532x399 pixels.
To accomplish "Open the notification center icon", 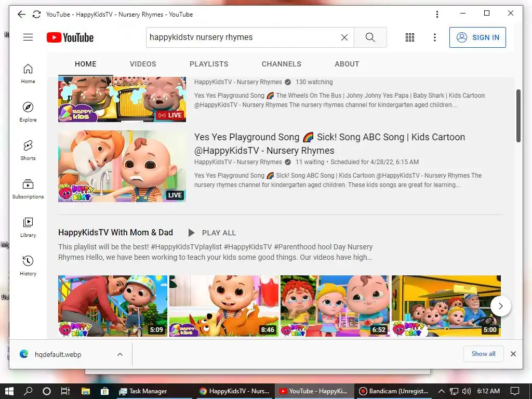I will (515, 391).
